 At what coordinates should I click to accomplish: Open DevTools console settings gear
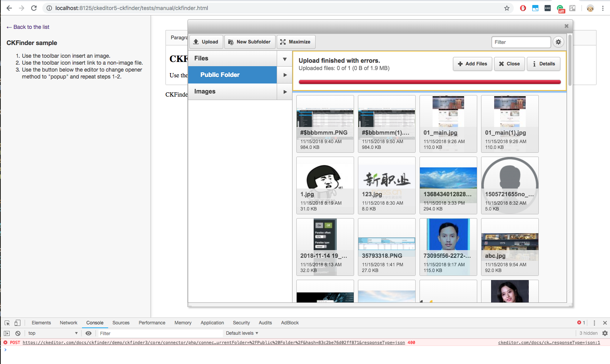click(x=605, y=333)
